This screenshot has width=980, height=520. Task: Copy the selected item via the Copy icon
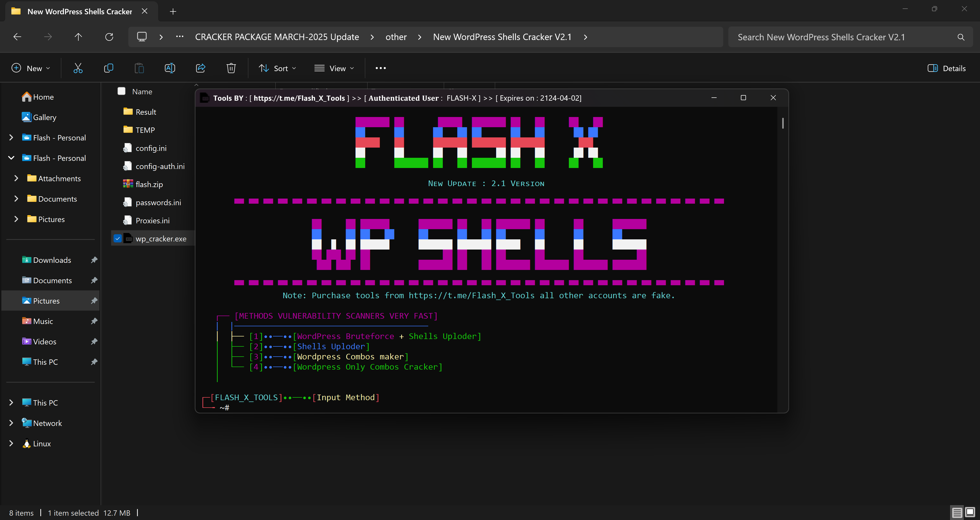[108, 68]
